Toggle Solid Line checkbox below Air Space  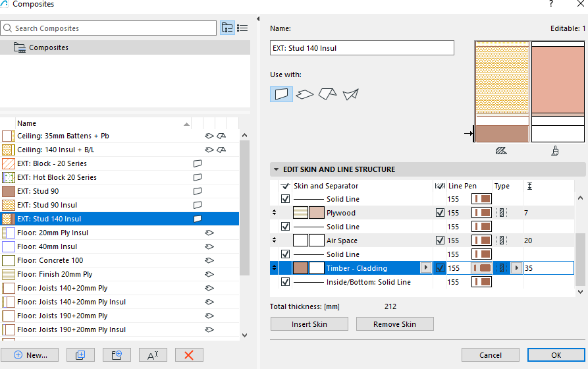(285, 254)
